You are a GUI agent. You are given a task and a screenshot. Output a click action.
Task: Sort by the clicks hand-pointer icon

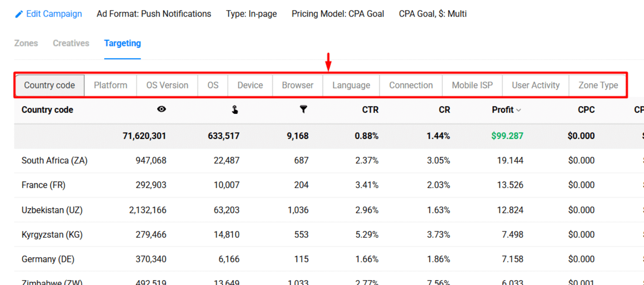tap(235, 110)
